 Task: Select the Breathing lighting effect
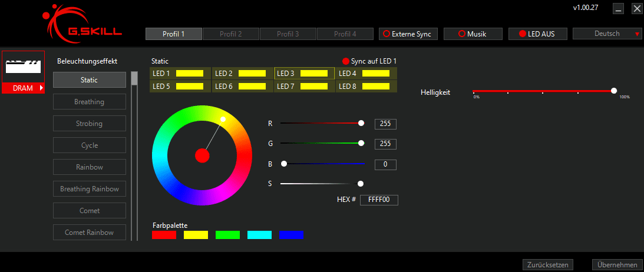coord(89,102)
